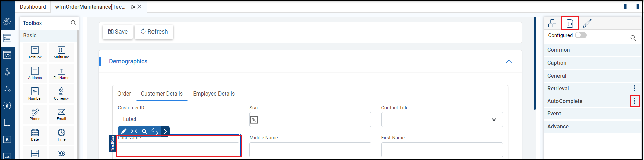Open the Dashboard tab

click(x=33, y=7)
